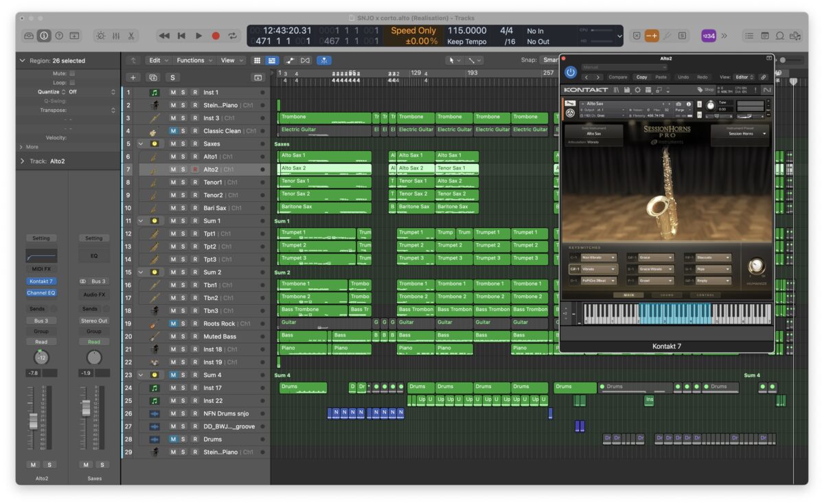This screenshot has width=824, height=504.
Task: Open the Library panel icon
Action: (29, 36)
